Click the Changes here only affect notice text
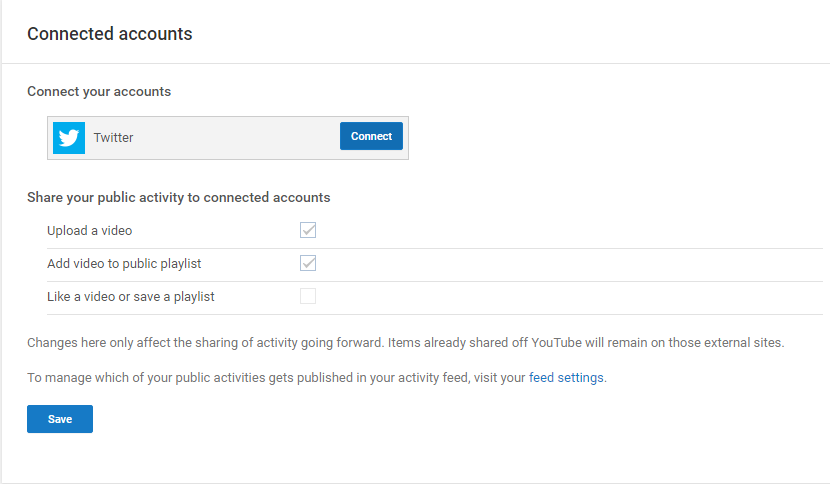 coord(405,343)
